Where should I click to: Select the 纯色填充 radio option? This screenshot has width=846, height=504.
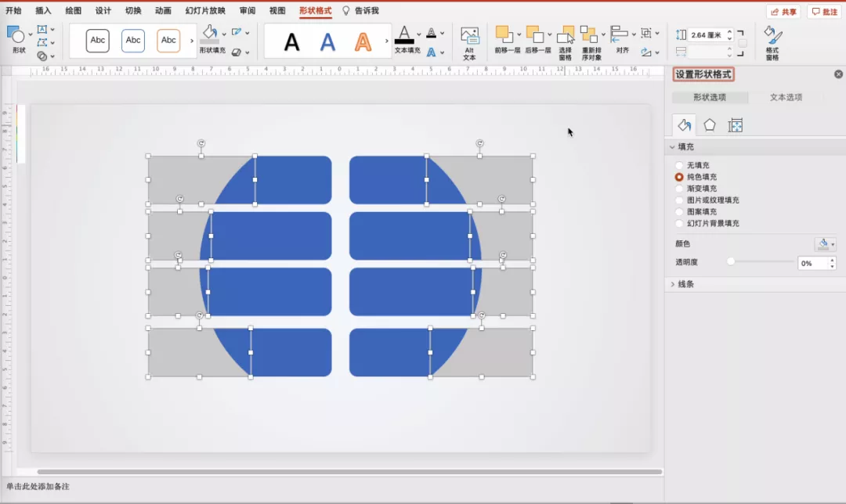[x=679, y=177]
